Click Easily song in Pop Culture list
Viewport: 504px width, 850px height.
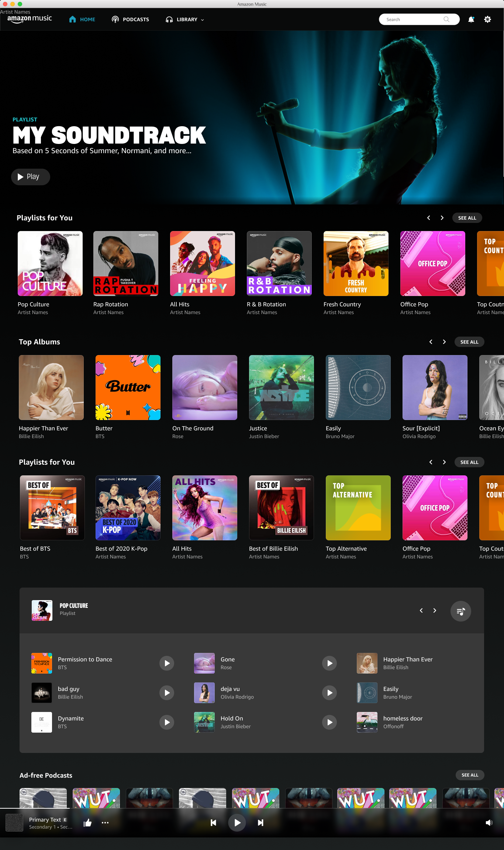pyautogui.click(x=391, y=689)
